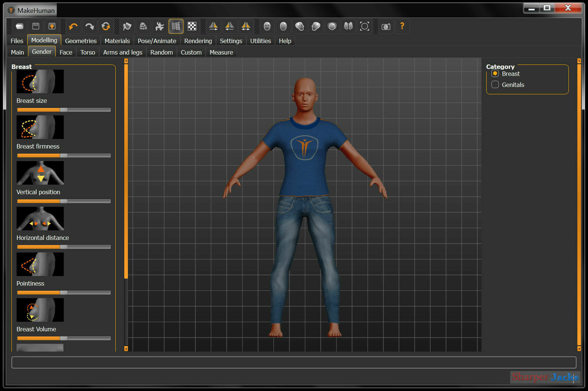
Task: Switch to bottom view icon
Action: (348, 26)
